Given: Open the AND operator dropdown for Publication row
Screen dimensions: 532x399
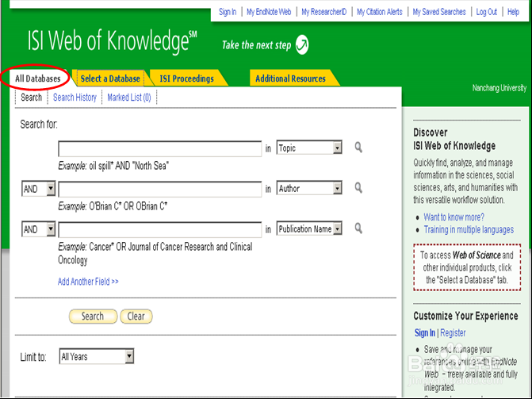Looking at the screenshot, I should click(38, 229).
